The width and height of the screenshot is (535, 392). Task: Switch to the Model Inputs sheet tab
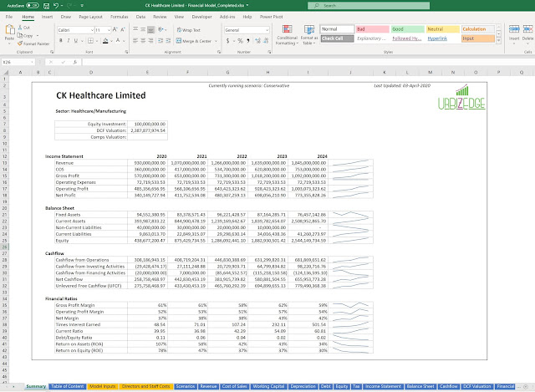coord(102,386)
